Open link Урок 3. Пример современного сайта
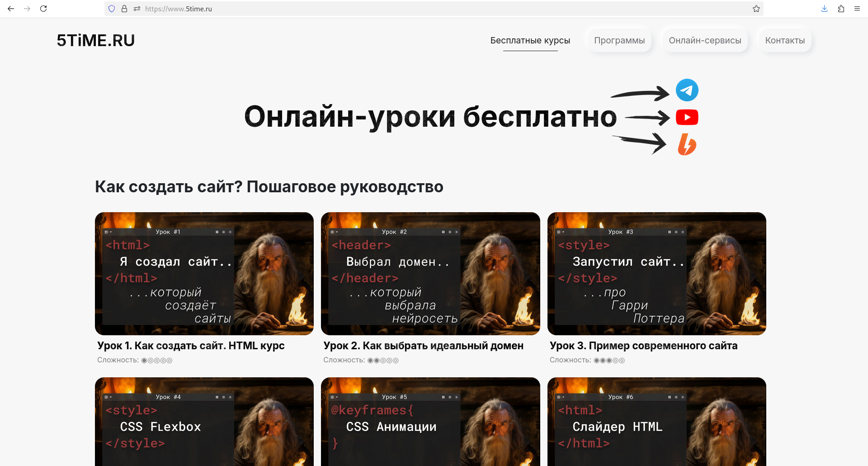 click(x=643, y=346)
